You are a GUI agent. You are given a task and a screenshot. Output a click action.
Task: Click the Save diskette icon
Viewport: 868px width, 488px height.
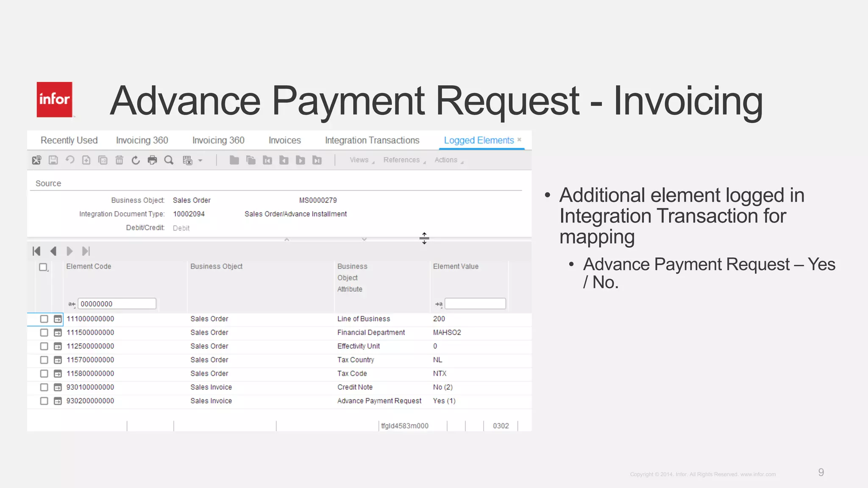click(x=53, y=160)
